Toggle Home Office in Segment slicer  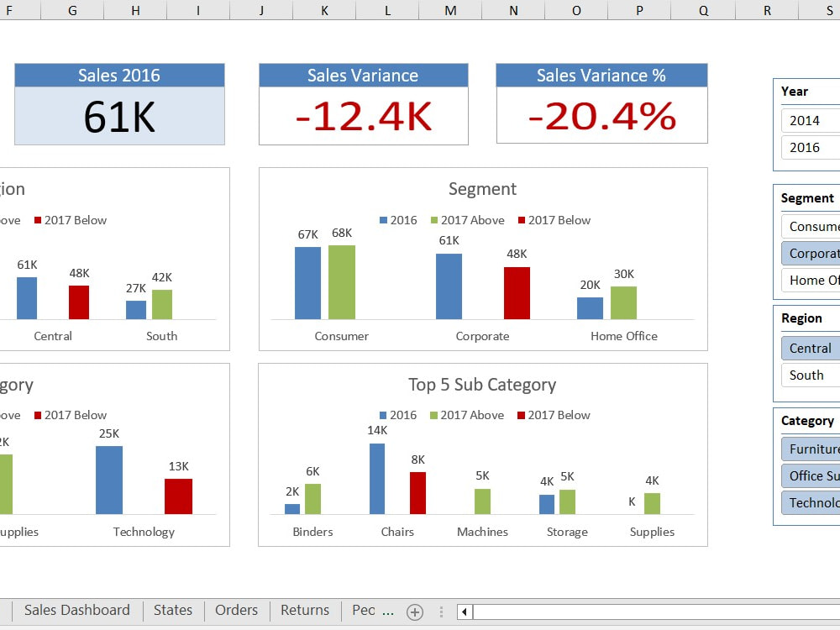[811, 281]
